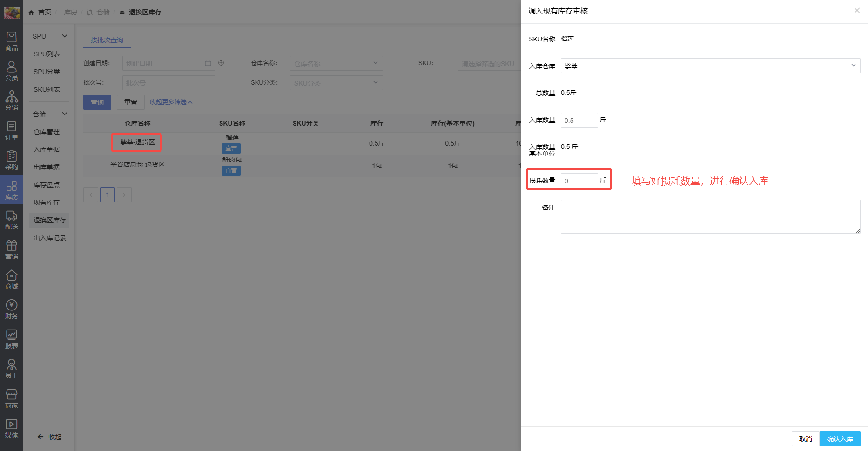The height and width of the screenshot is (451, 868).
Task: Go to 首页 via the home breadcrumb
Action: pyautogui.click(x=40, y=12)
